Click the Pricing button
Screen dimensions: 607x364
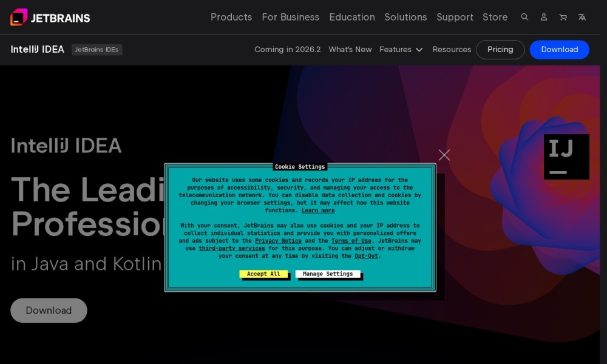500,50
